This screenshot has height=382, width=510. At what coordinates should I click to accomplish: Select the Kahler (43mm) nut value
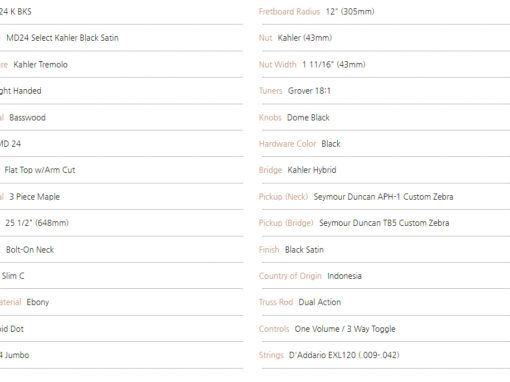point(305,38)
